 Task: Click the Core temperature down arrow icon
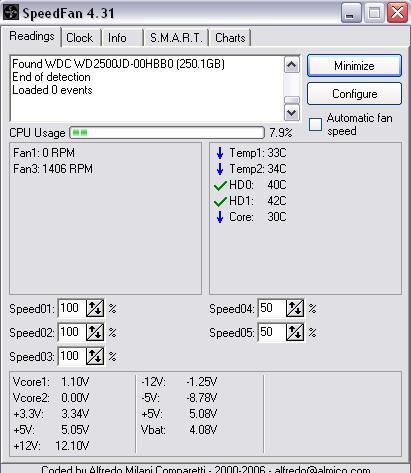[220, 217]
